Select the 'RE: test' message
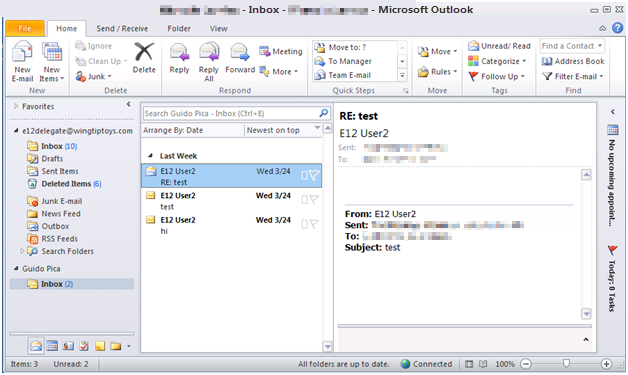The height and width of the screenshot is (375, 628). 231,176
